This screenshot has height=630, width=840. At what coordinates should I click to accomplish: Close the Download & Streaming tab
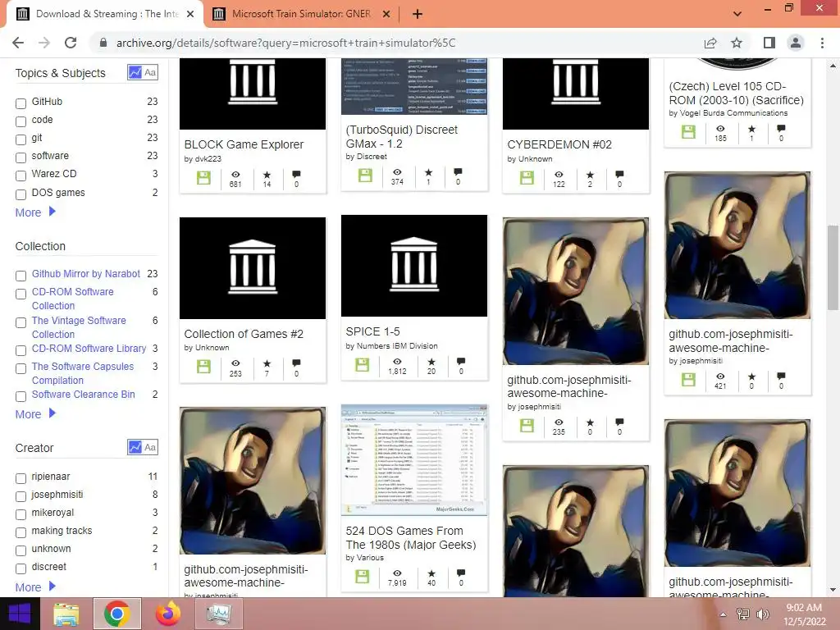point(190,14)
